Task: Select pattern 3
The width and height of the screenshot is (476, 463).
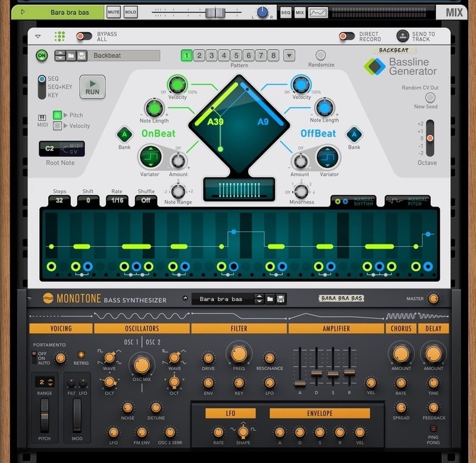Action: point(211,55)
